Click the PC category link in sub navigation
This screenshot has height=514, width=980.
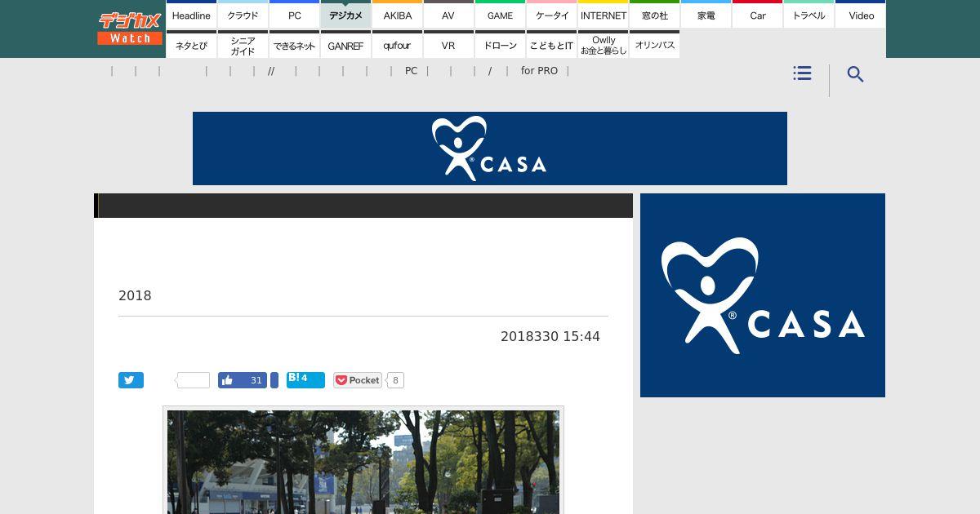click(411, 71)
